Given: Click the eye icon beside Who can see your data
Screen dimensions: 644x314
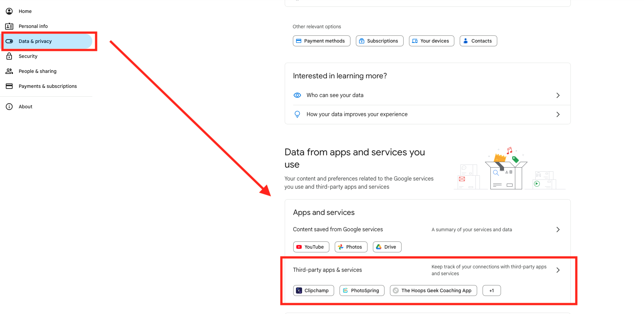Looking at the screenshot, I should 297,95.
